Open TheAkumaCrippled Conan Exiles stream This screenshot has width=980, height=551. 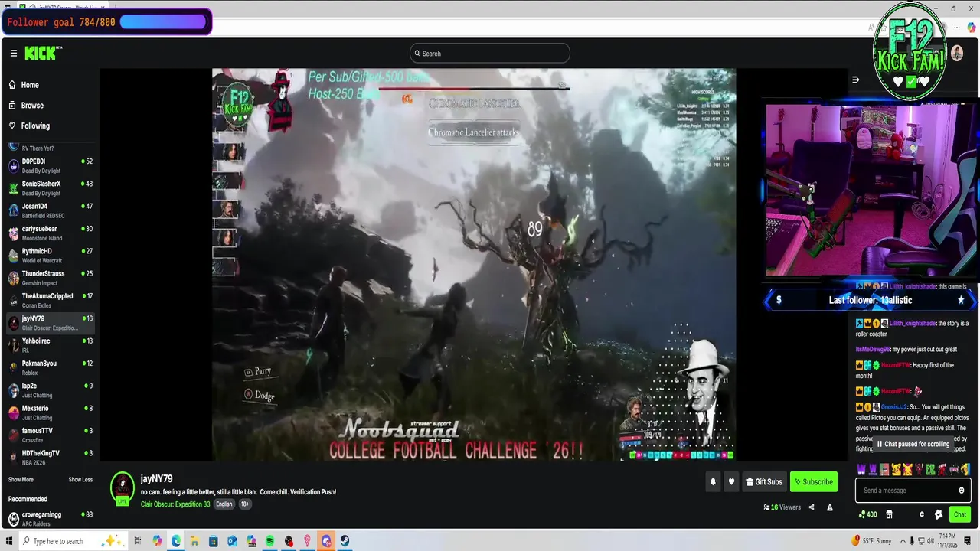(50, 301)
